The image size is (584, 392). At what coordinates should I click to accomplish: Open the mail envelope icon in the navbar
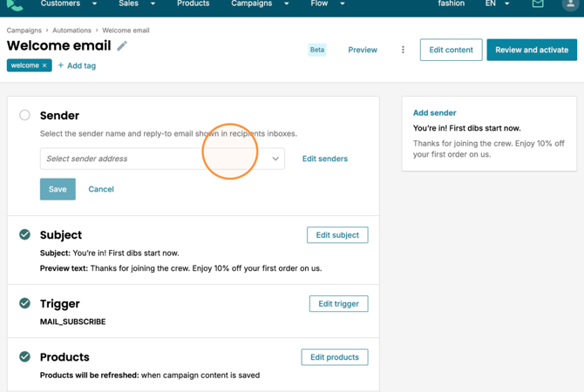point(538,3)
